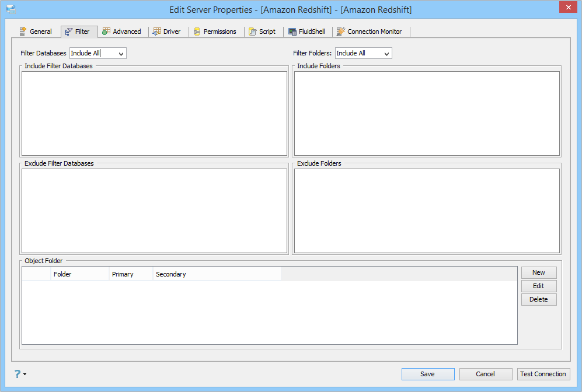The image size is (582, 392).
Task: Click inside Exclude Filter Databases list
Action: [155, 211]
